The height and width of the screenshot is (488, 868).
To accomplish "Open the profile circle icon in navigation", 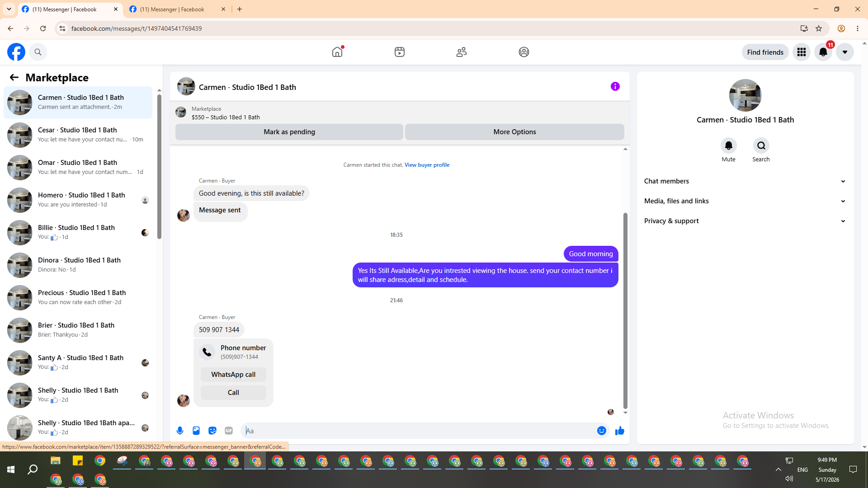I will point(524,52).
